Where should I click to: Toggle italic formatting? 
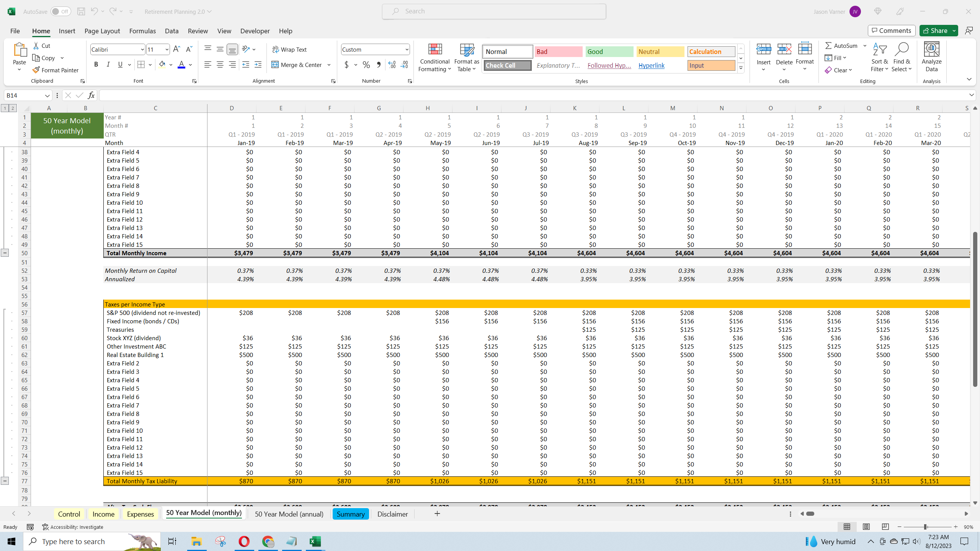[x=108, y=64]
